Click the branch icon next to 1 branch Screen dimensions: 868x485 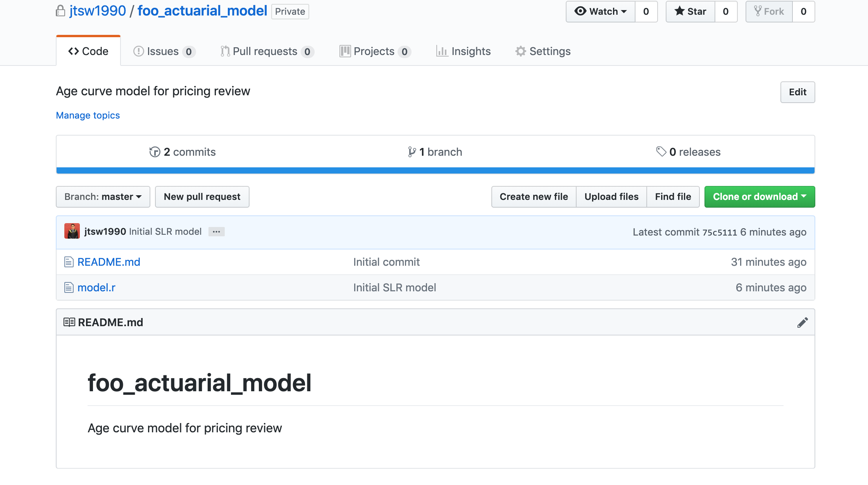tap(412, 152)
